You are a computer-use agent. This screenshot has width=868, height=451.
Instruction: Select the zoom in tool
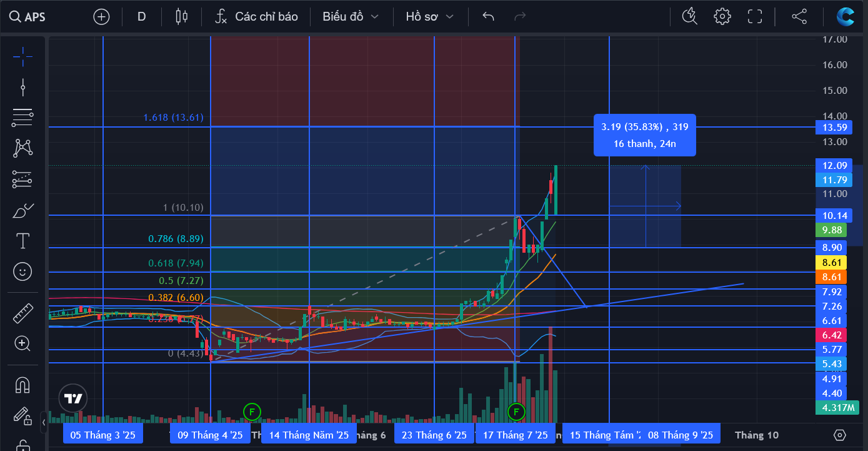pyautogui.click(x=22, y=343)
